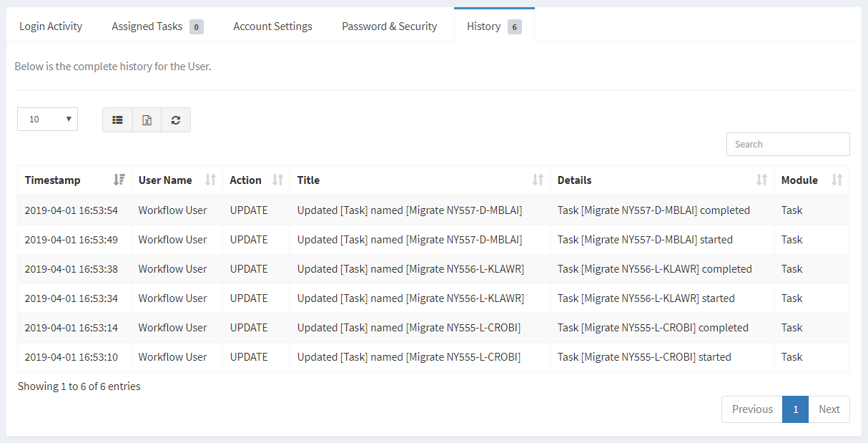Click the Previous pagination button
Image resolution: width=868 pixels, height=443 pixels.
(x=752, y=409)
